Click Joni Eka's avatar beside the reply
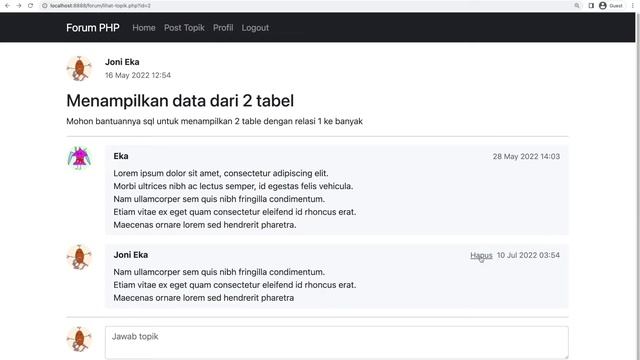This screenshot has height=360, width=640. 79,257
